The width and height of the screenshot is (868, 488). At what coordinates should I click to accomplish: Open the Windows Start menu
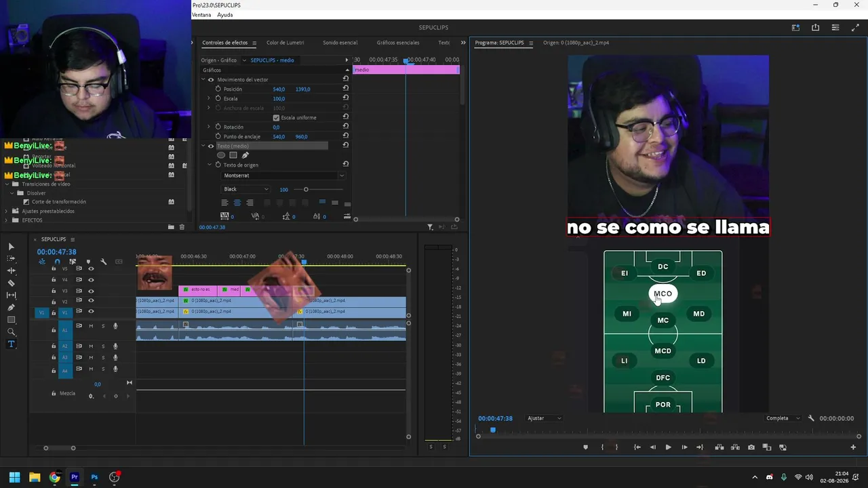tap(14, 477)
